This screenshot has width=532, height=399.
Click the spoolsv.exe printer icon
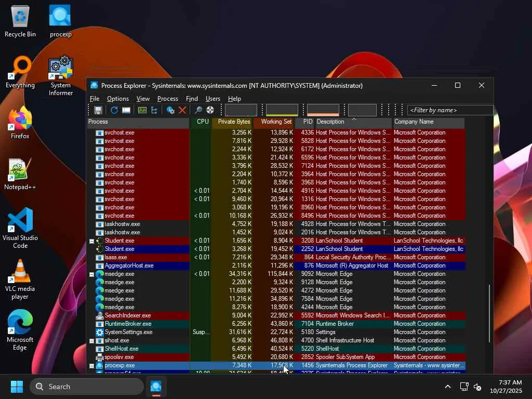pyautogui.click(x=99, y=357)
